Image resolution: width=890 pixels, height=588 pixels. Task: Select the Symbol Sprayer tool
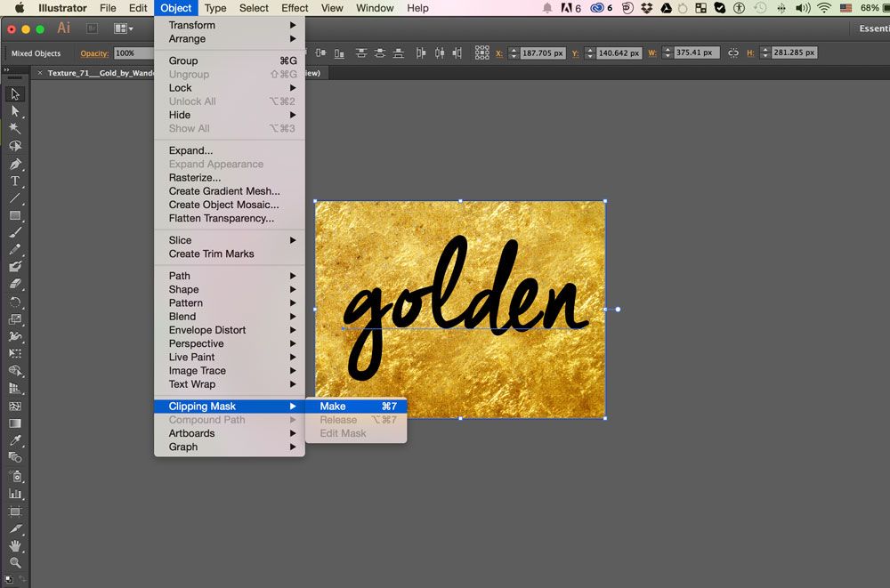coord(15,476)
